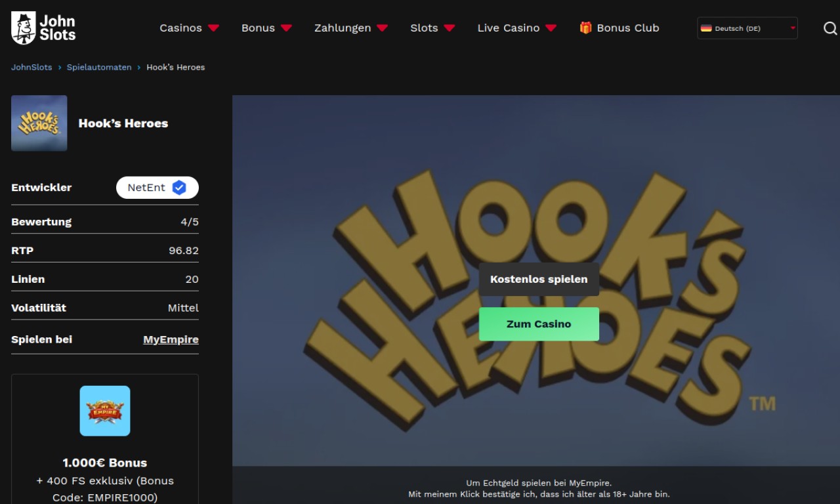Click the Volatilität value Mittel
This screenshot has width=840, height=504.
[x=183, y=308]
